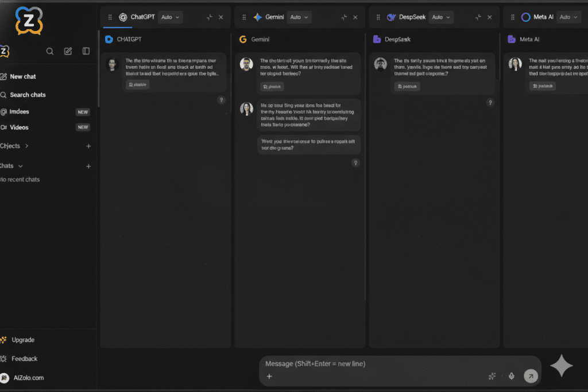Click the compose new note icon

(x=68, y=51)
